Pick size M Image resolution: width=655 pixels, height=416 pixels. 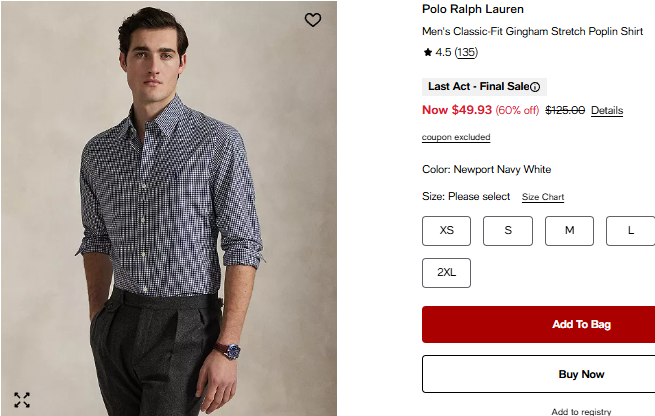coord(569,231)
